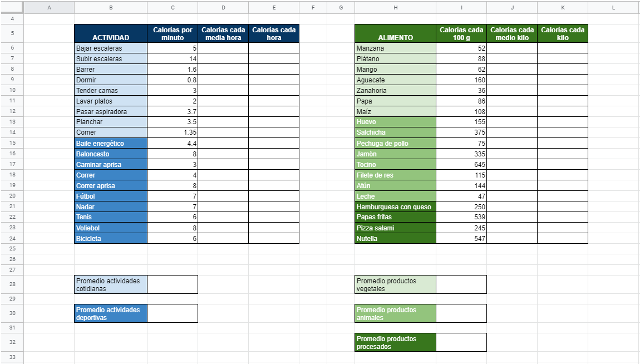Viewport: 640px width, 364px height.
Task: Select Nutella calories value 547
Action: click(461, 238)
